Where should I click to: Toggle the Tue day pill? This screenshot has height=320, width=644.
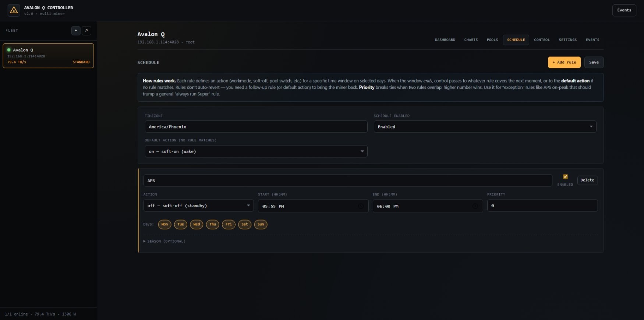(x=181, y=224)
